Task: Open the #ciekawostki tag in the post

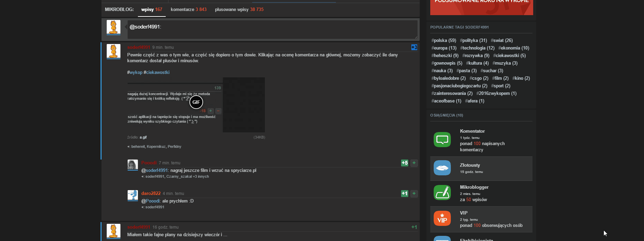Action: pos(157,73)
